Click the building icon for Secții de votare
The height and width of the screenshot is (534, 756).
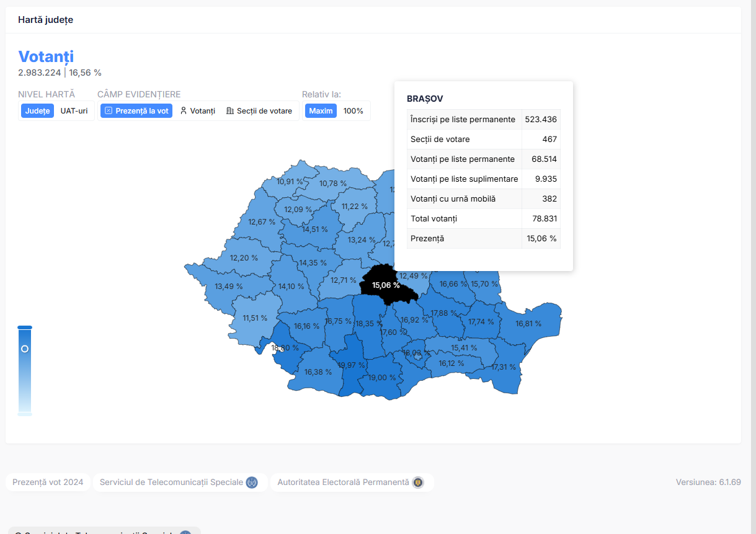click(x=230, y=111)
